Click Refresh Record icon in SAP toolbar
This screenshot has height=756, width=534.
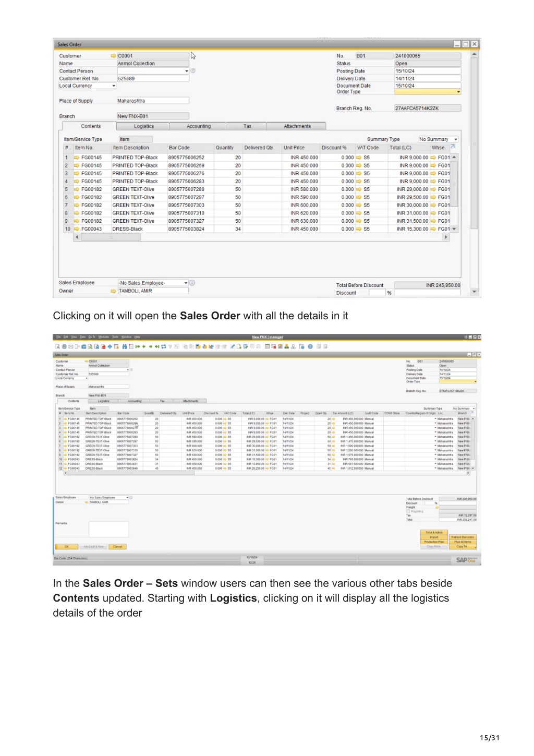coord(164,346)
